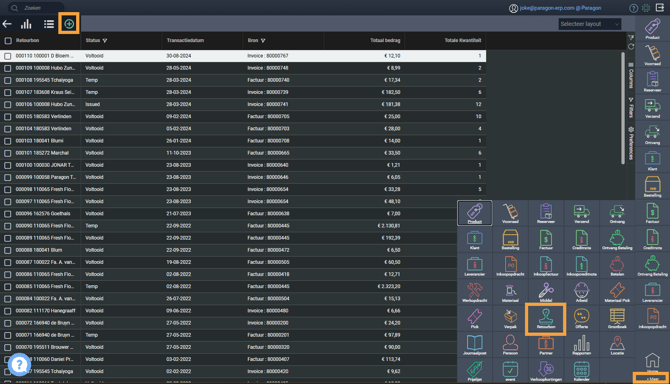Open the Retourbon module icon
The image size is (670, 384).
coord(546,319)
